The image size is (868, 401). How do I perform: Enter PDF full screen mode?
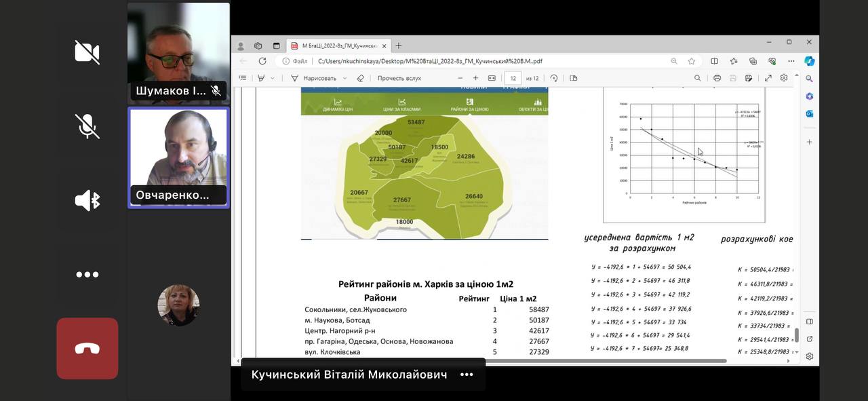pyautogui.click(x=768, y=78)
